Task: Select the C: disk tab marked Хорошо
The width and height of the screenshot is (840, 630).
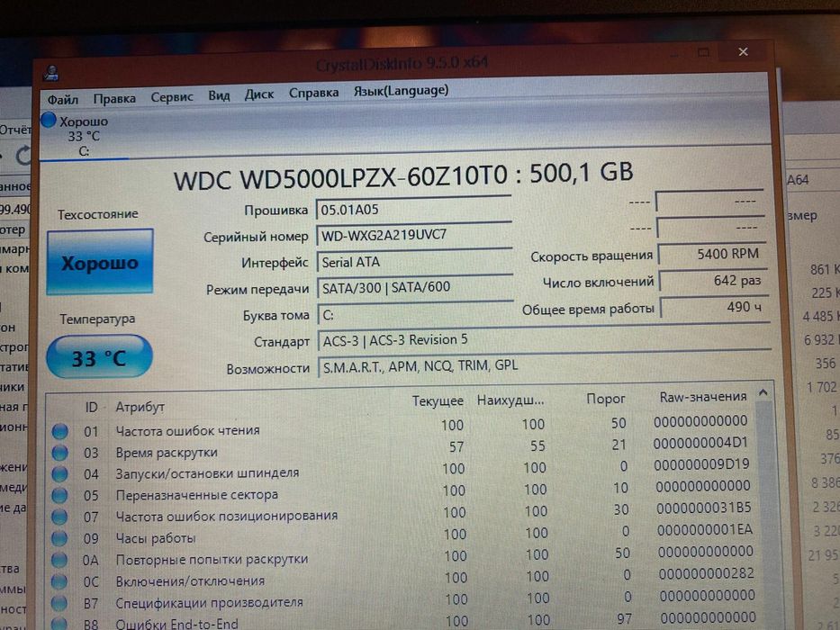Action: click(84, 136)
